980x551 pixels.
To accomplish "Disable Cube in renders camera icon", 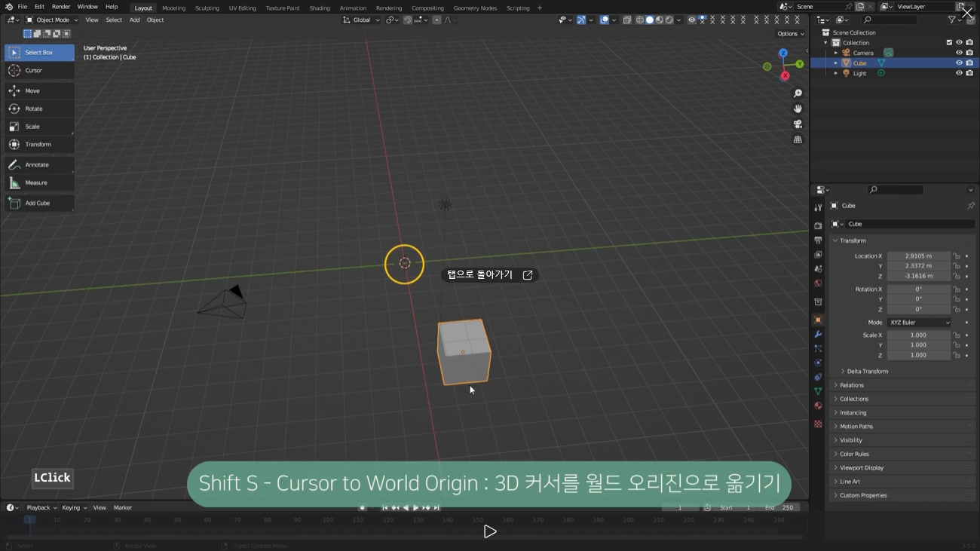I will coord(969,63).
